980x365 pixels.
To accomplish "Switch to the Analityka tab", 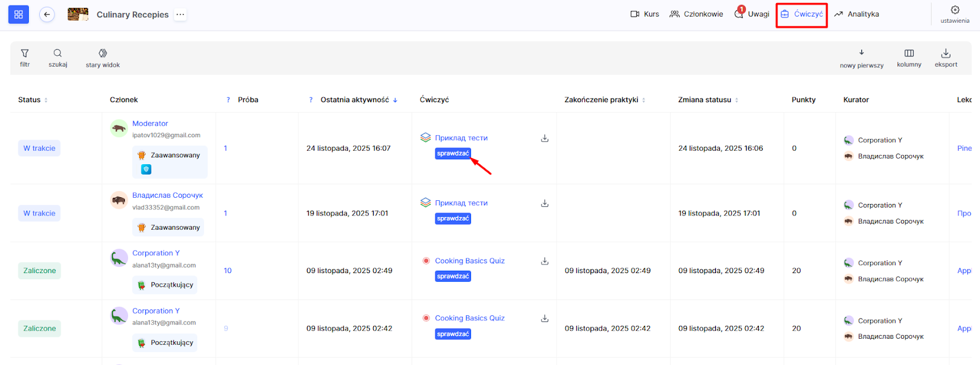I will 857,14.
